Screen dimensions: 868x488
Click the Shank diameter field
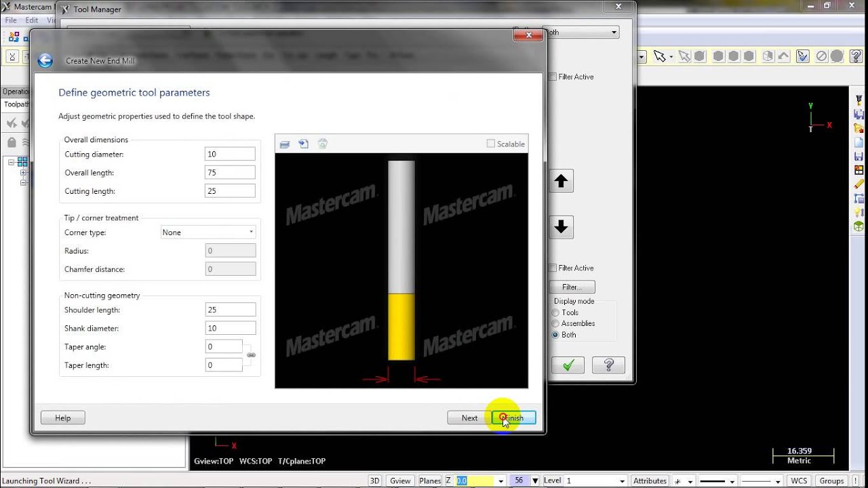tap(230, 328)
